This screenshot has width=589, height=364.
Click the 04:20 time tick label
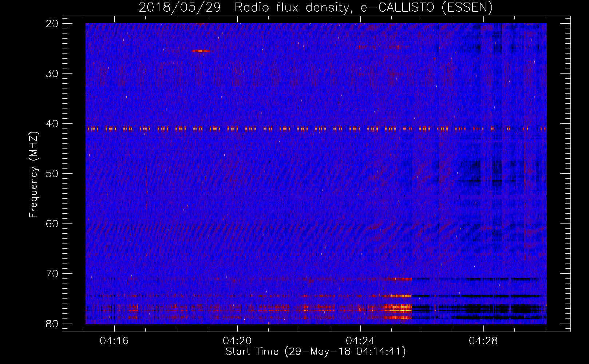click(x=237, y=341)
